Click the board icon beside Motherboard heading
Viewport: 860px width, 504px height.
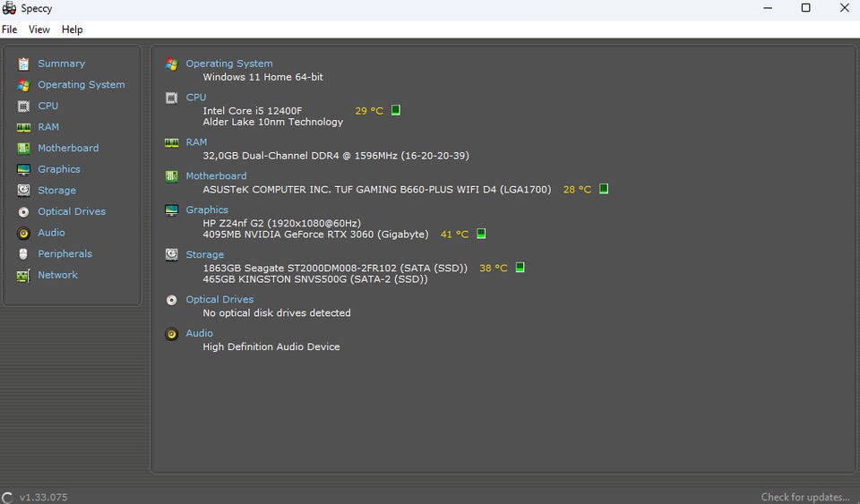pyautogui.click(x=172, y=176)
